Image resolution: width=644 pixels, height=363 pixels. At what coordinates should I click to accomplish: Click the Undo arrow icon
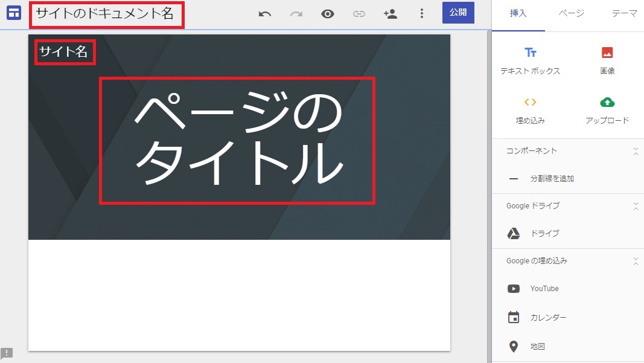pyautogui.click(x=265, y=14)
